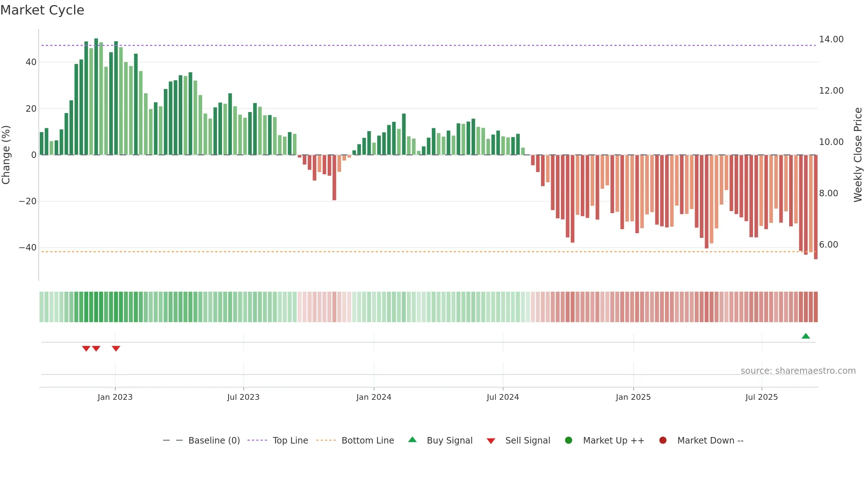
Task: Click the Jul 2024 x-axis label
Action: [x=503, y=397]
